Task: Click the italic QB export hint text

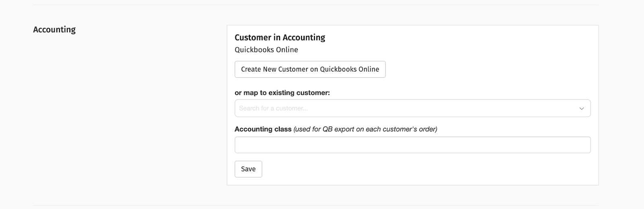Action: [x=365, y=129]
